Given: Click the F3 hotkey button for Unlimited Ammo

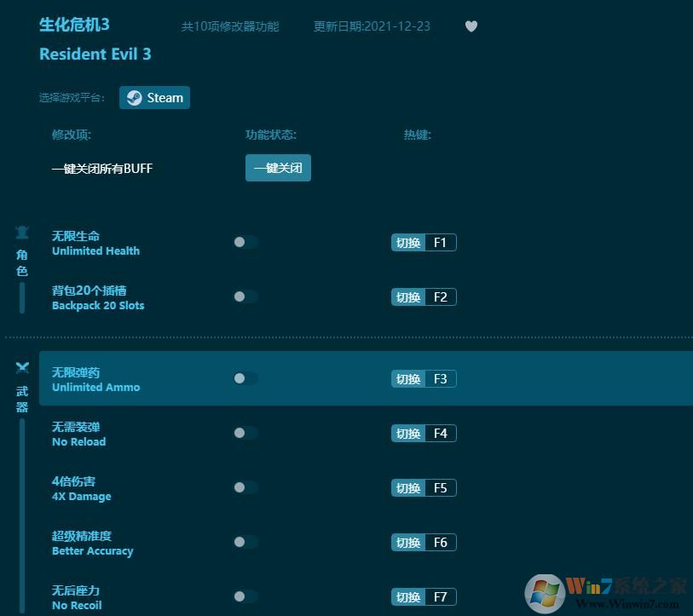Looking at the screenshot, I should (x=424, y=378).
